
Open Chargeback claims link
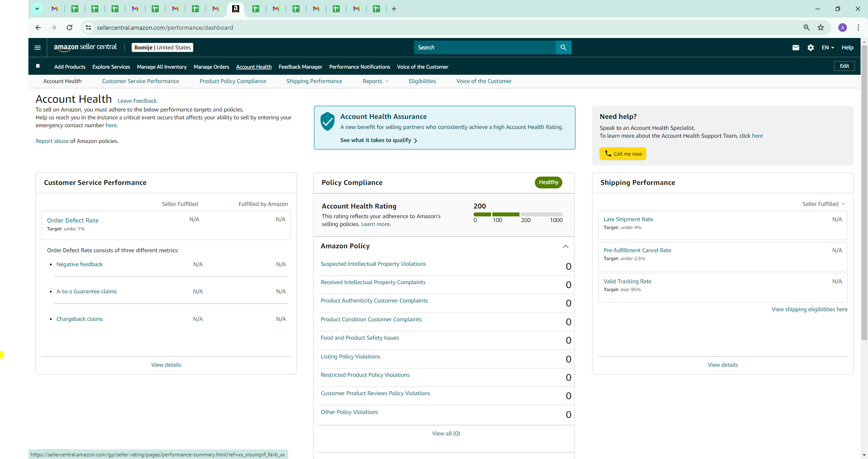(x=80, y=319)
